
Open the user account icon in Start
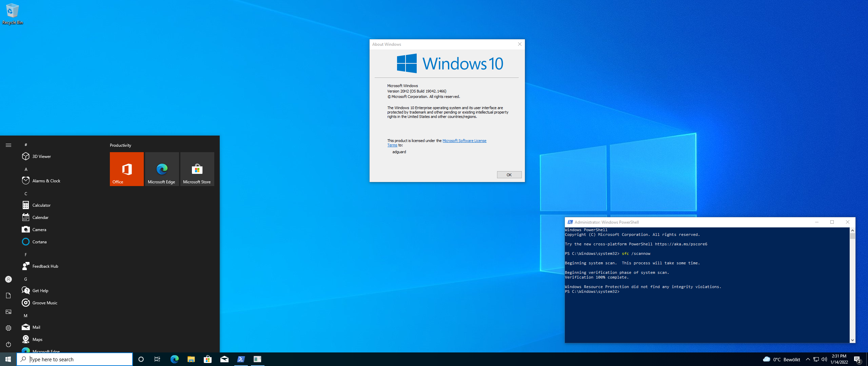click(8, 279)
